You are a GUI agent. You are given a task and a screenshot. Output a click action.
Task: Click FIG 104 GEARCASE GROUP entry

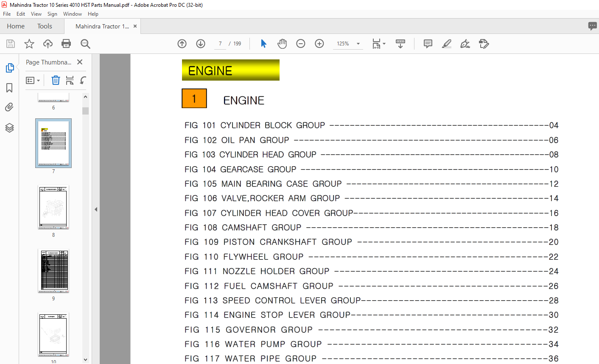[371, 169]
